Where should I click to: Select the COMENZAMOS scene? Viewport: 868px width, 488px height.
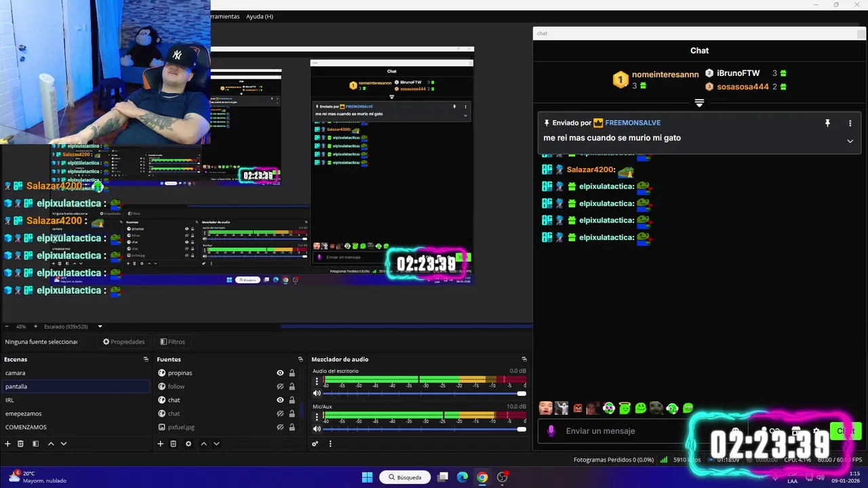pyautogui.click(x=75, y=427)
